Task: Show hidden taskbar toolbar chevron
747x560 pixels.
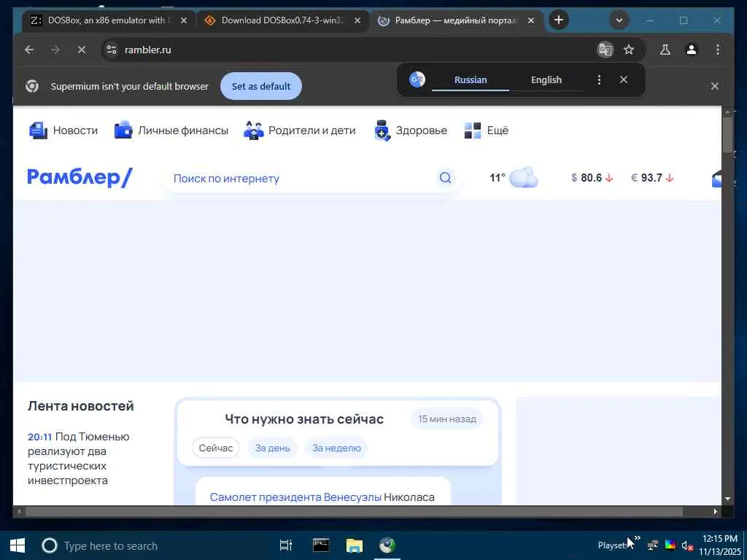Action: point(637,538)
